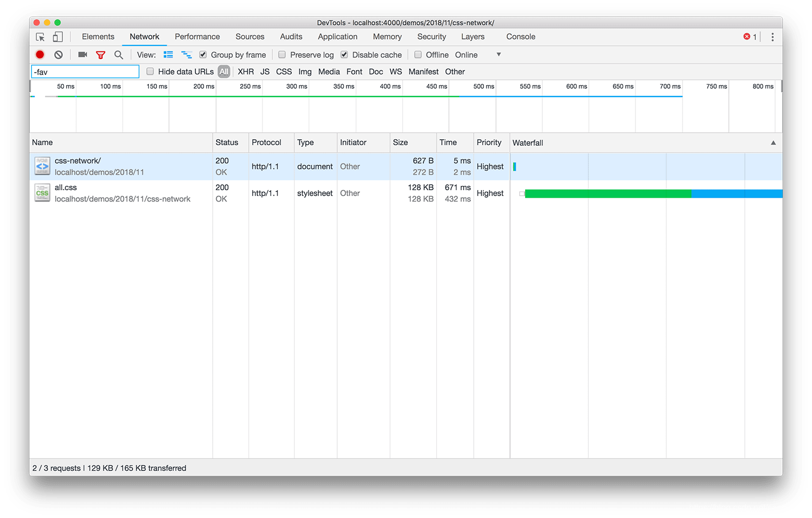Open the Online throttling dropdown
The image size is (812, 518).
[x=478, y=55]
